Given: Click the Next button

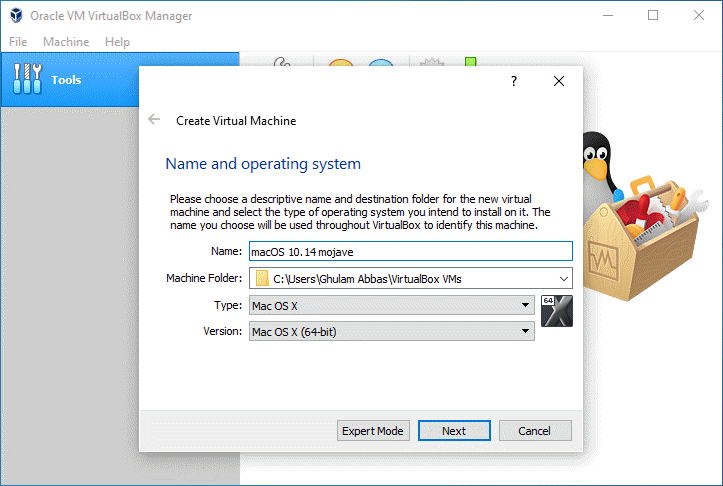Looking at the screenshot, I should point(454,431).
